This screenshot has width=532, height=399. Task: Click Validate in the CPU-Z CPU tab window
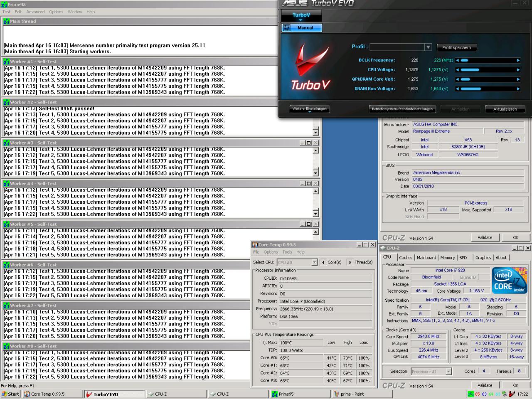click(x=485, y=385)
